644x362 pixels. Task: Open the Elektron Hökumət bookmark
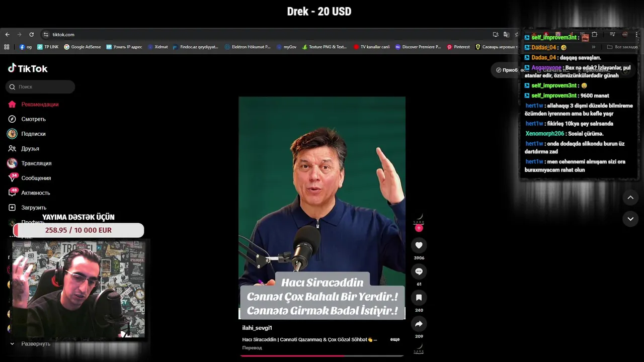pyautogui.click(x=248, y=47)
